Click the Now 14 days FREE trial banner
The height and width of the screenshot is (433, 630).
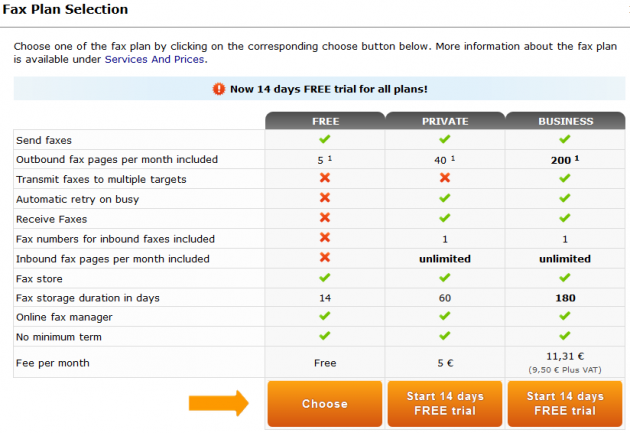pos(319,88)
